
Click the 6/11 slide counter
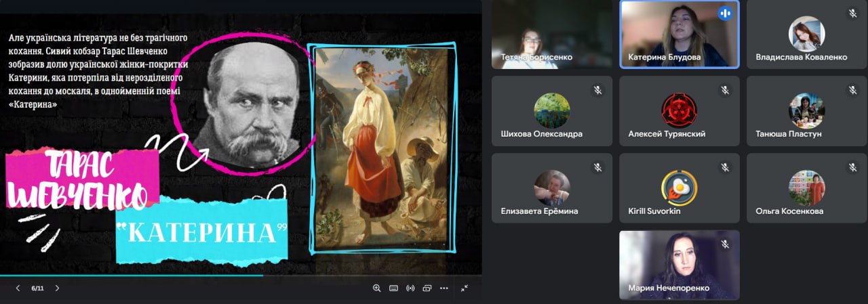(x=37, y=288)
